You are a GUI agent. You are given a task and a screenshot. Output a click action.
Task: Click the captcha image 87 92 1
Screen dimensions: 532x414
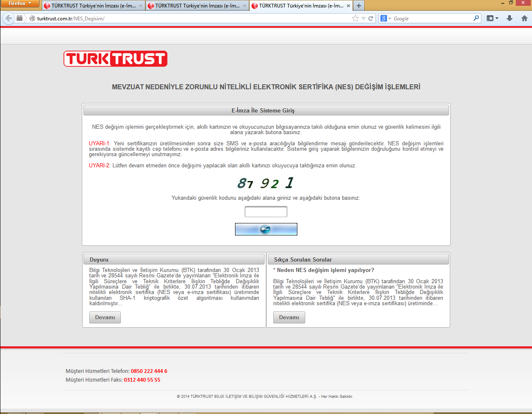tap(266, 183)
